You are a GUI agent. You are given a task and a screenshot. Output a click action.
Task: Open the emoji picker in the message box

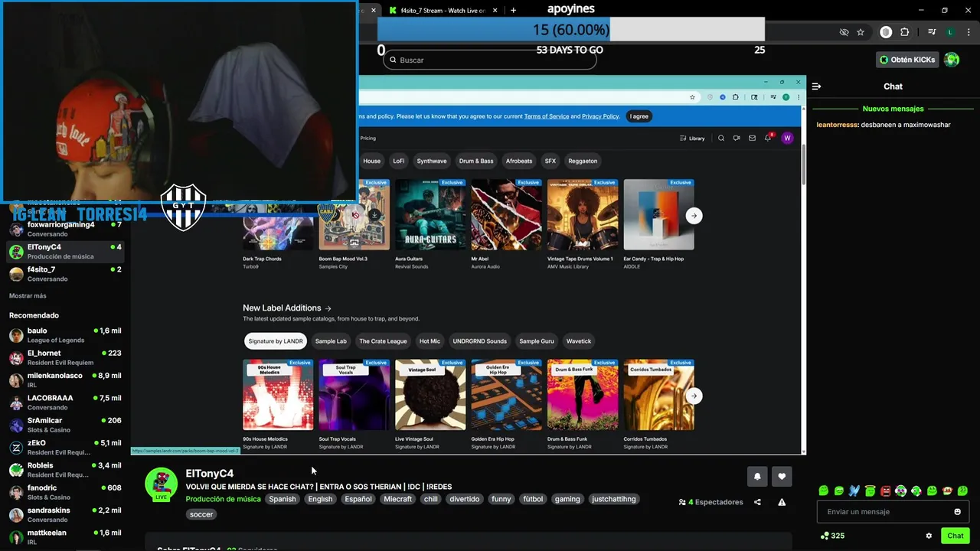[x=957, y=512]
